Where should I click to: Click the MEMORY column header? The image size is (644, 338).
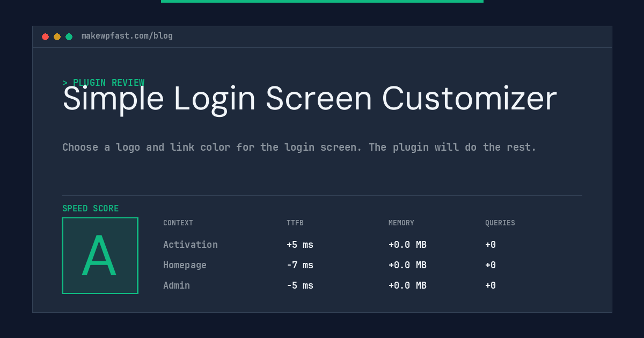tap(401, 223)
